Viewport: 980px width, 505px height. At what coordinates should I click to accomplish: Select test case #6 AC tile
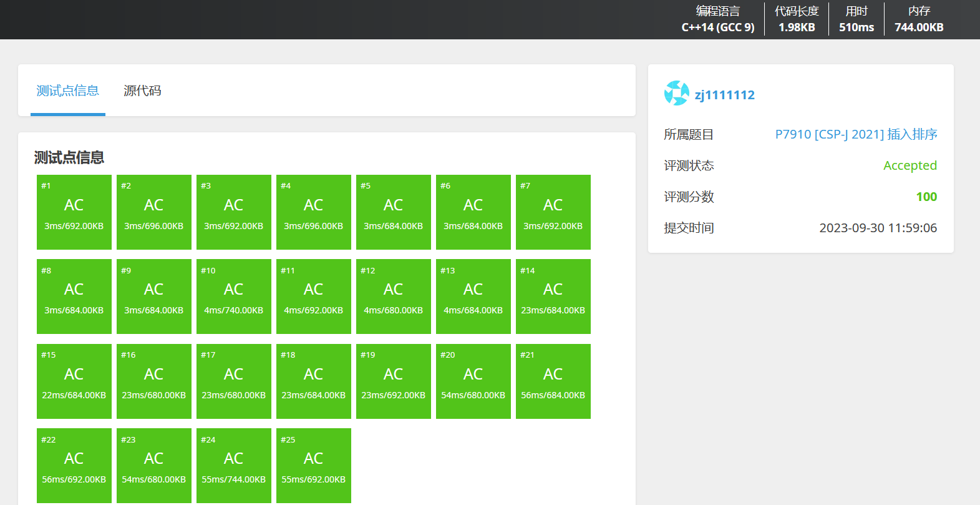[473, 212]
